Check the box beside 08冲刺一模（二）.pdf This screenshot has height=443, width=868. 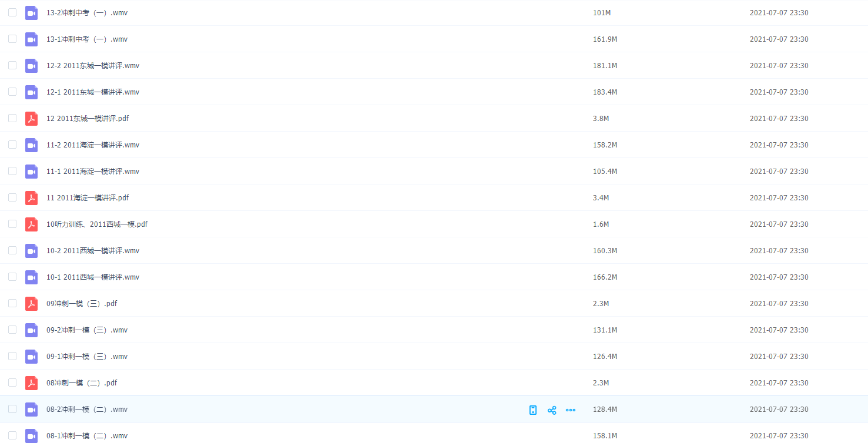tap(12, 382)
